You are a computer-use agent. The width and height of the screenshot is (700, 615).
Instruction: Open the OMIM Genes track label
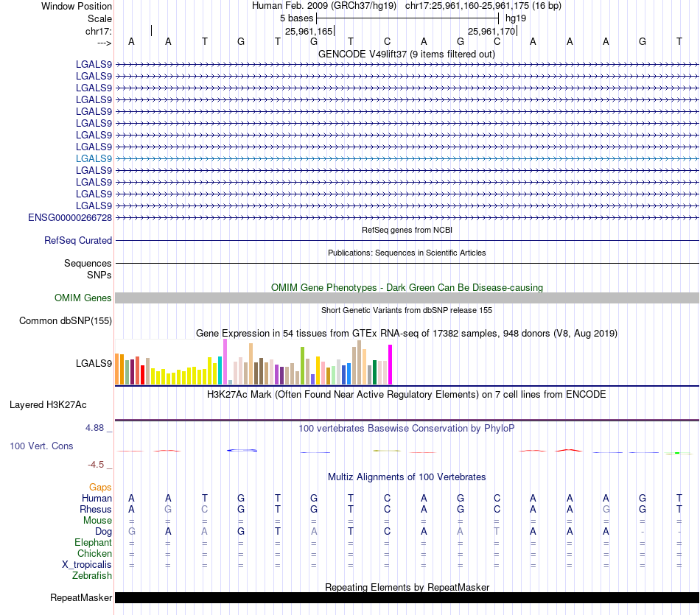tap(83, 298)
